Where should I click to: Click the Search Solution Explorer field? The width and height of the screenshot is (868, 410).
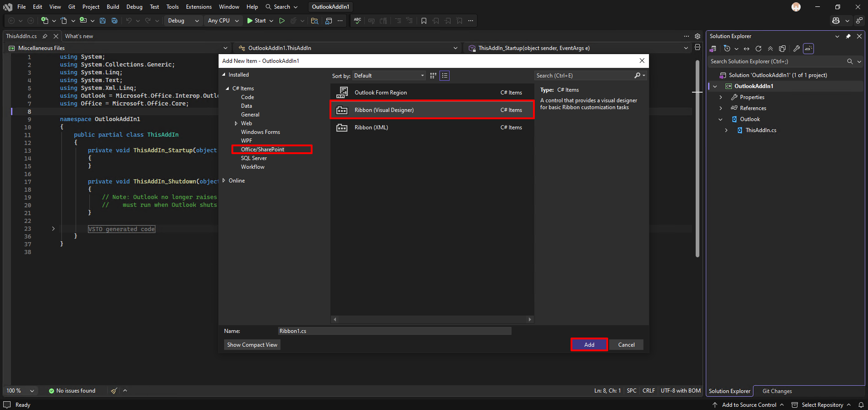(x=776, y=61)
